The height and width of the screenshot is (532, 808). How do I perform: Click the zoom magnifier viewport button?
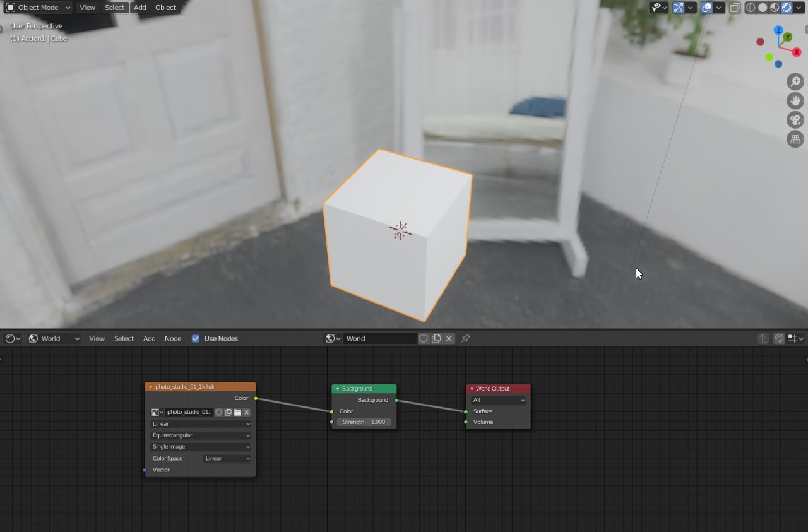point(795,81)
